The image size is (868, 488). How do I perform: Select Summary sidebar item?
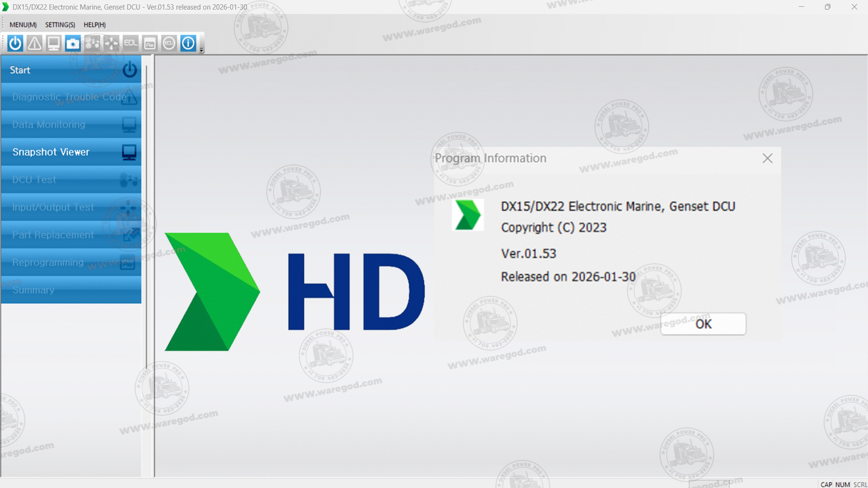[x=71, y=290]
